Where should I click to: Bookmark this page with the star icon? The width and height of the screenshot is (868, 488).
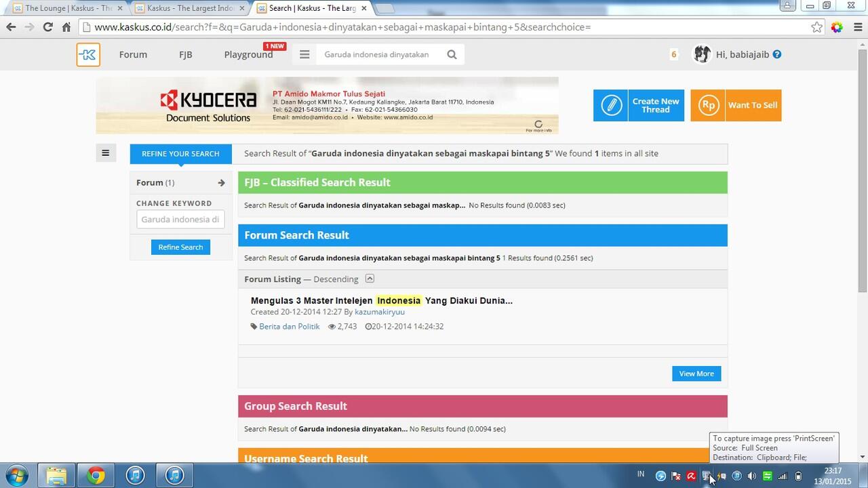[817, 27]
